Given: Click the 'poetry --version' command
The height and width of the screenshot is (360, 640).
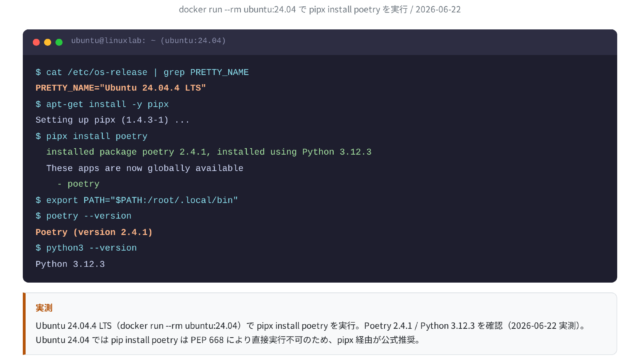Looking at the screenshot, I should pos(83,216).
